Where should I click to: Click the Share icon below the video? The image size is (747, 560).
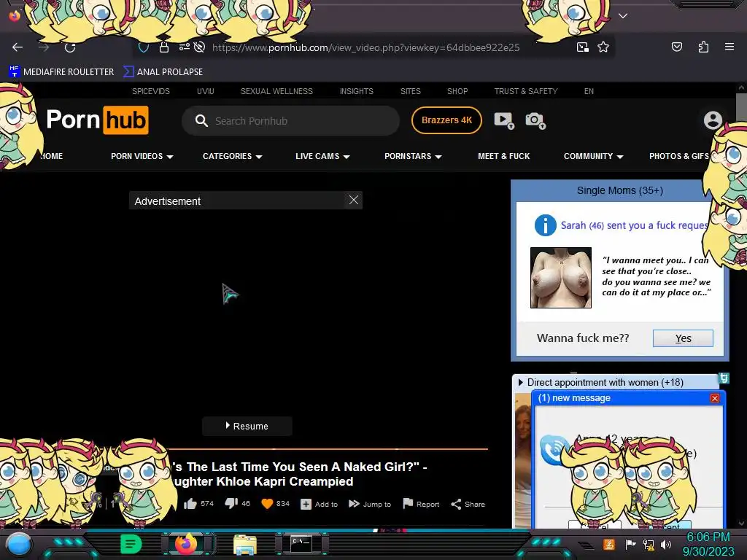[x=456, y=505]
